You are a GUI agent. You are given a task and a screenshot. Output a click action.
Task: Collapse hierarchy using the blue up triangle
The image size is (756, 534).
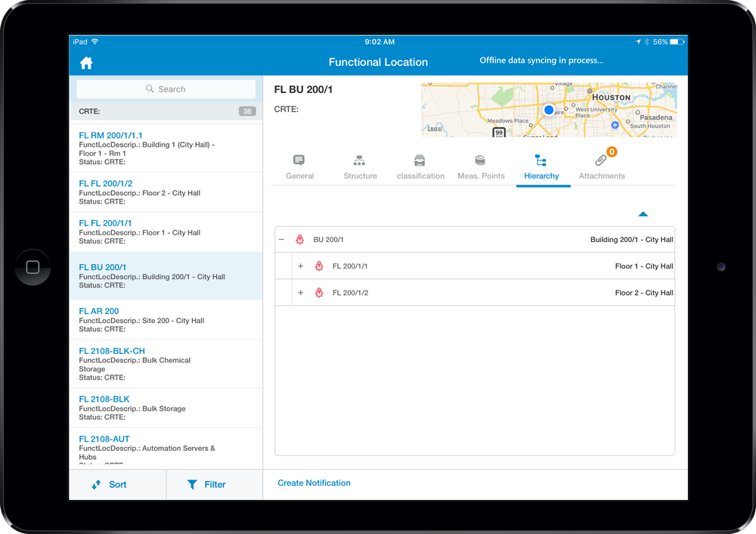[x=643, y=214]
